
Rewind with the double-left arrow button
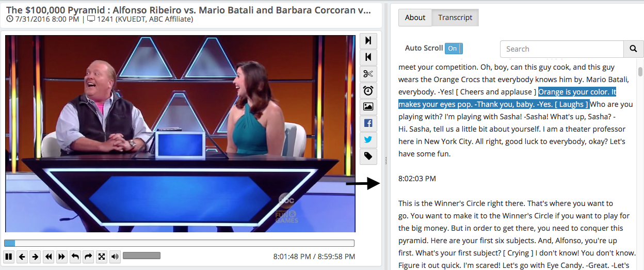click(x=49, y=256)
